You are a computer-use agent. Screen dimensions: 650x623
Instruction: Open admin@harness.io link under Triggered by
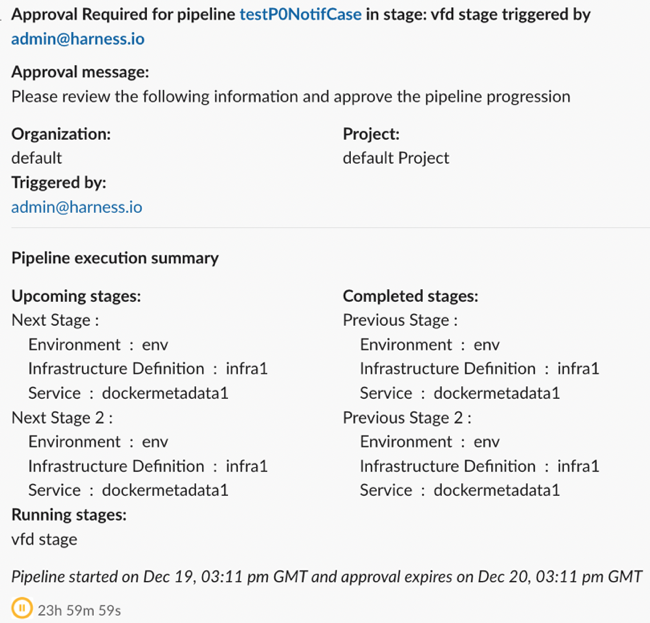tap(76, 207)
